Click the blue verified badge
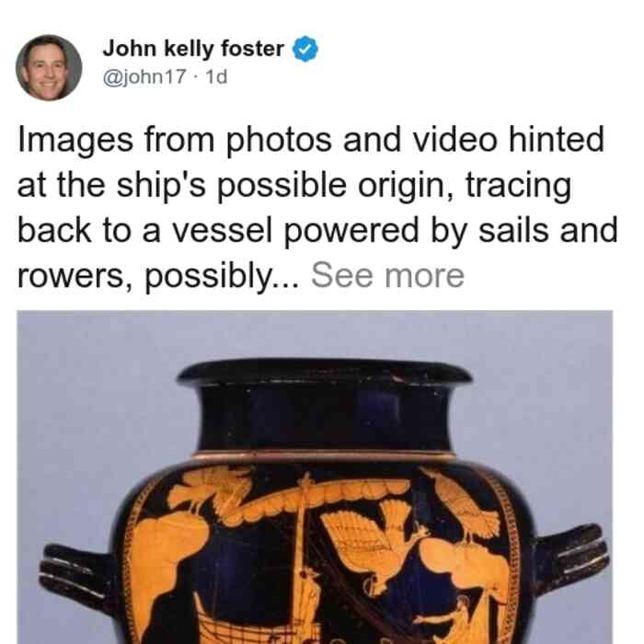Viewport: 644px width, 644px height. click(x=305, y=49)
